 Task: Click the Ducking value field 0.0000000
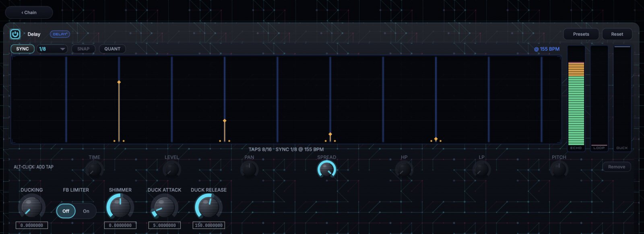click(x=32, y=226)
